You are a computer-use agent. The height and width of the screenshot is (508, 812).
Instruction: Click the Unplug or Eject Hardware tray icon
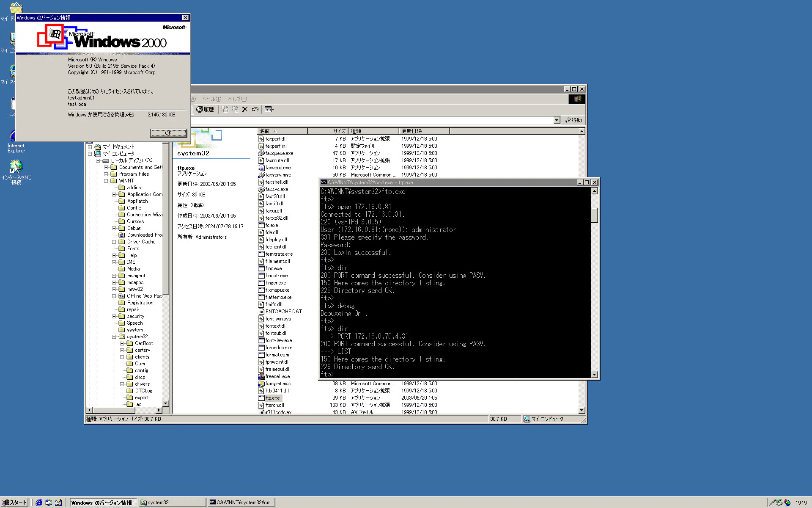[779, 502]
